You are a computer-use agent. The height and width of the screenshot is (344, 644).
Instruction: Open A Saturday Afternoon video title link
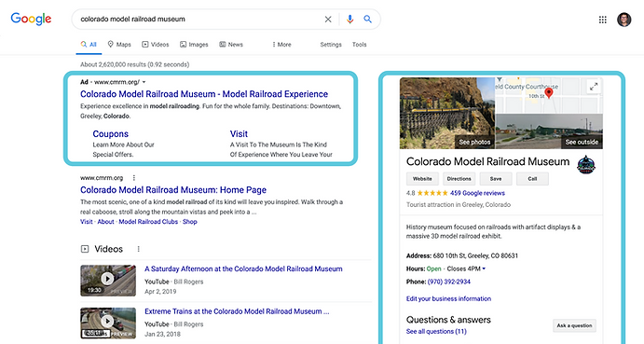tap(243, 268)
